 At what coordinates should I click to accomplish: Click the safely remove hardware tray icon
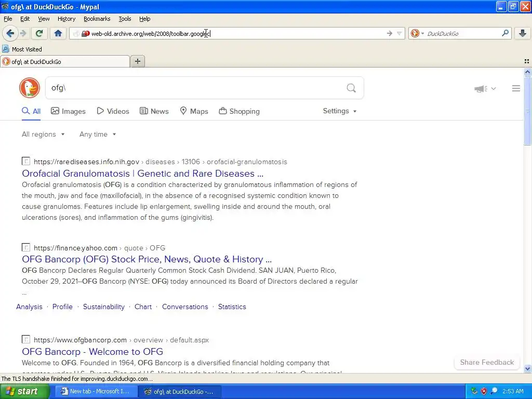(x=474, y=392)
